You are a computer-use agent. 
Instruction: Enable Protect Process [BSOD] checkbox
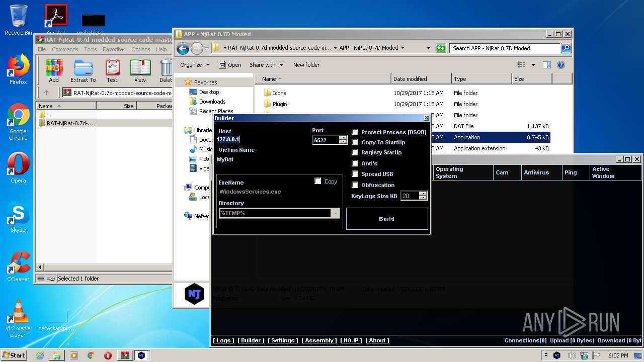coord(355,132)
